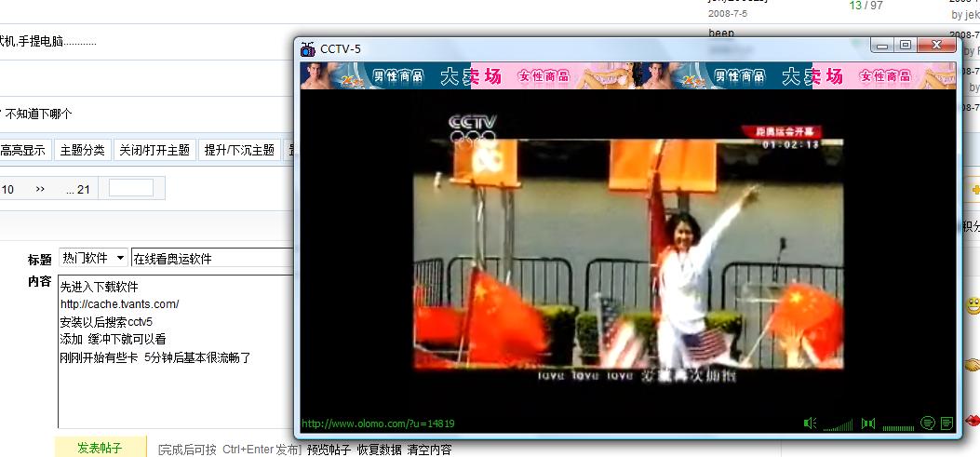
Task: Click the 主题分类 button
Action: pyautogui.click(x=83, y=150)
